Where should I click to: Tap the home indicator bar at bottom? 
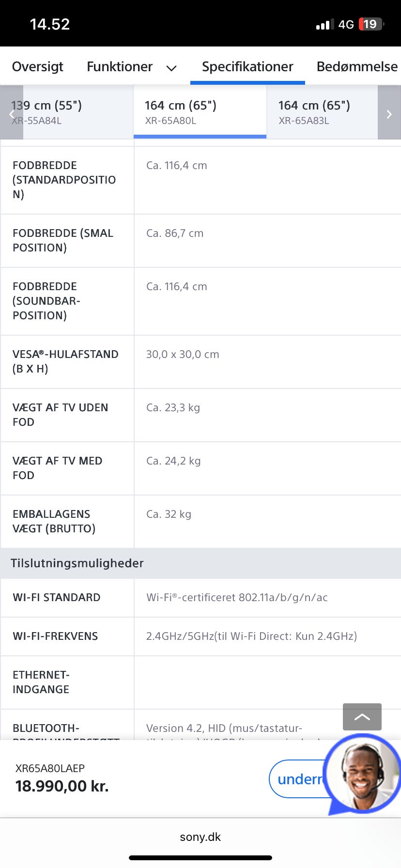coord(200,858)
